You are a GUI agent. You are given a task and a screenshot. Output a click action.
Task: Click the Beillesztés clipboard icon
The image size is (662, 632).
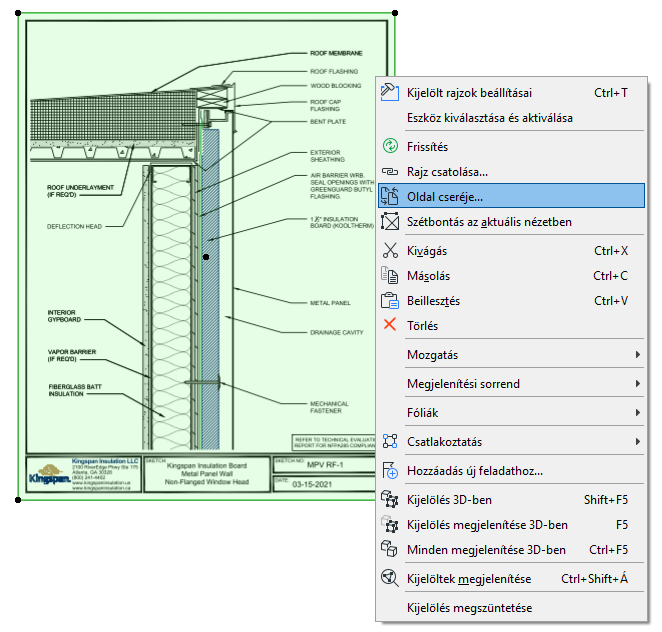pos(390,301)
